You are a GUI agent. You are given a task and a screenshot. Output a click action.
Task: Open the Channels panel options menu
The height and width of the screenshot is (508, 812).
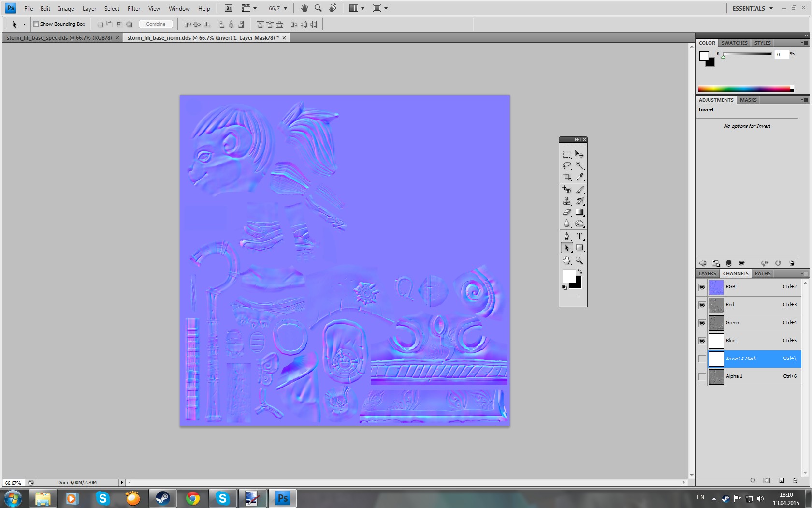coord(804,274)
